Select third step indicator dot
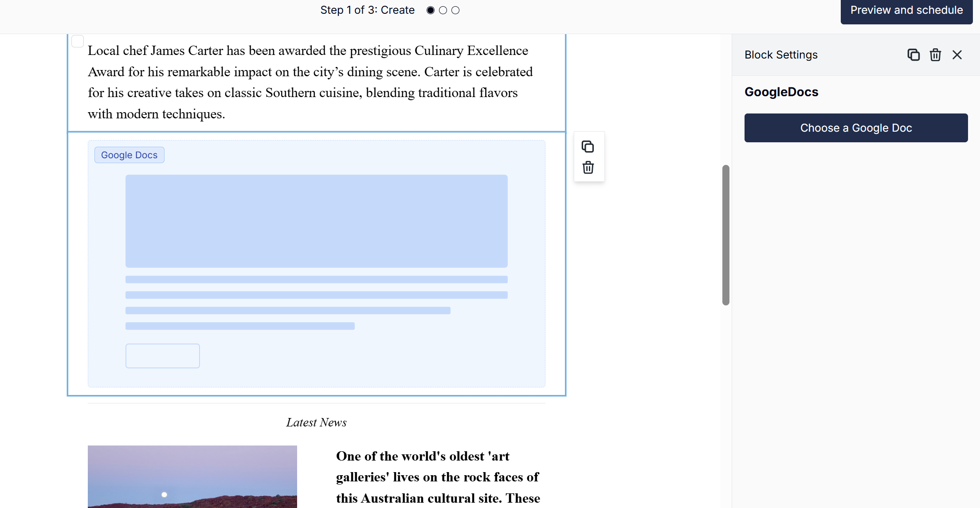The width and height of the screenshot is (980, 508). tap(455, 10)
